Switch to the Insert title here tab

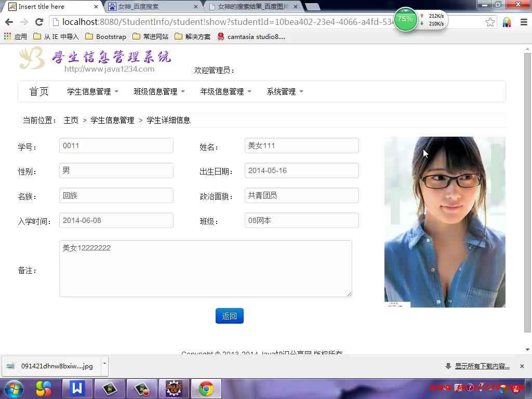coord(51,6)
